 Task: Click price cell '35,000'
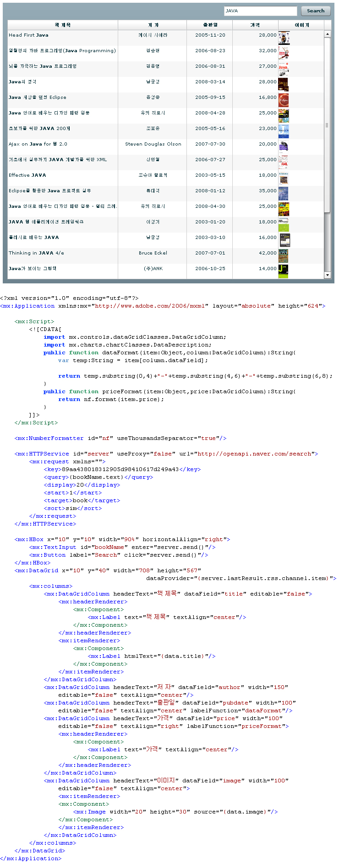tap(268, 191)
